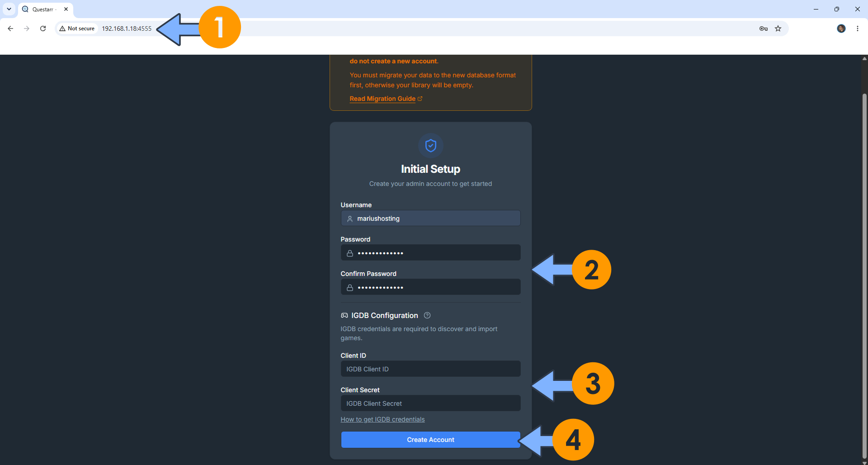Click the address bar URL 192.168.1.18:4555
The height and width of the screenshot is (465, 868).
127,28
